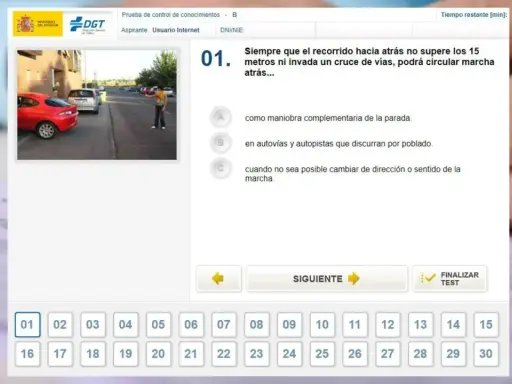Switch to question 13

click(x=420, y=324)
